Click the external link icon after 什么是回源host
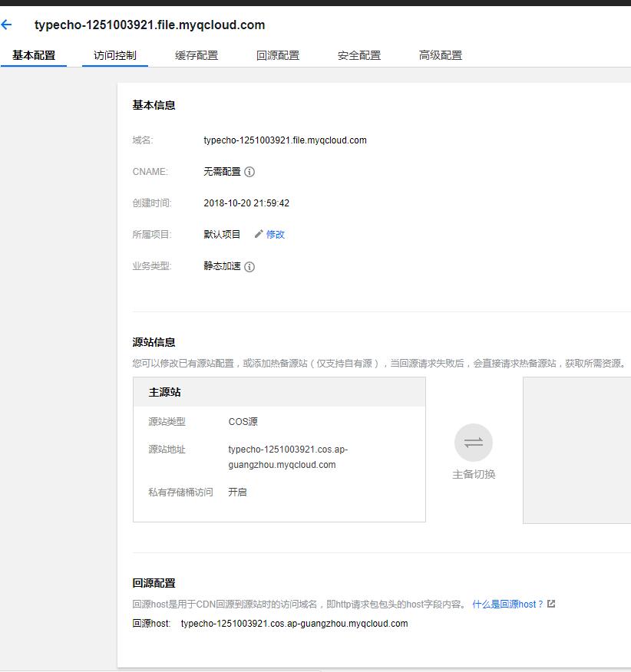 (551, 604)
